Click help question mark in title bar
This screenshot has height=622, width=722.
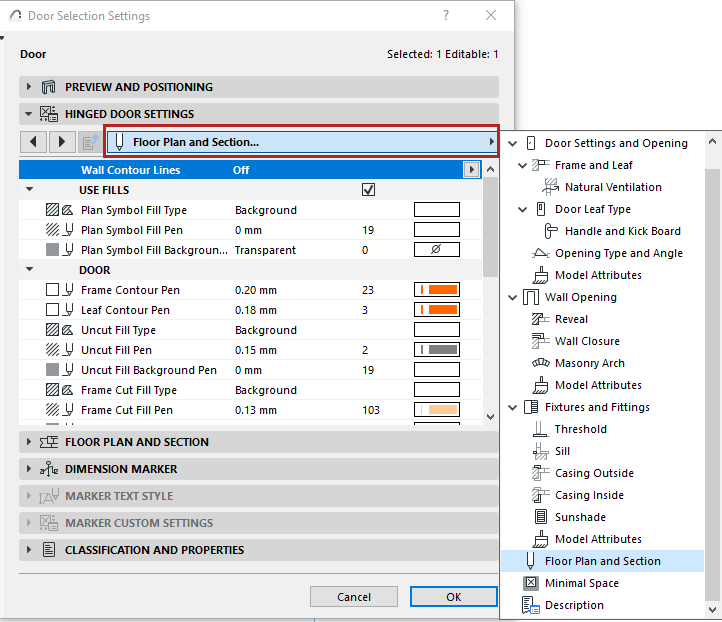[x=446, y=15]
